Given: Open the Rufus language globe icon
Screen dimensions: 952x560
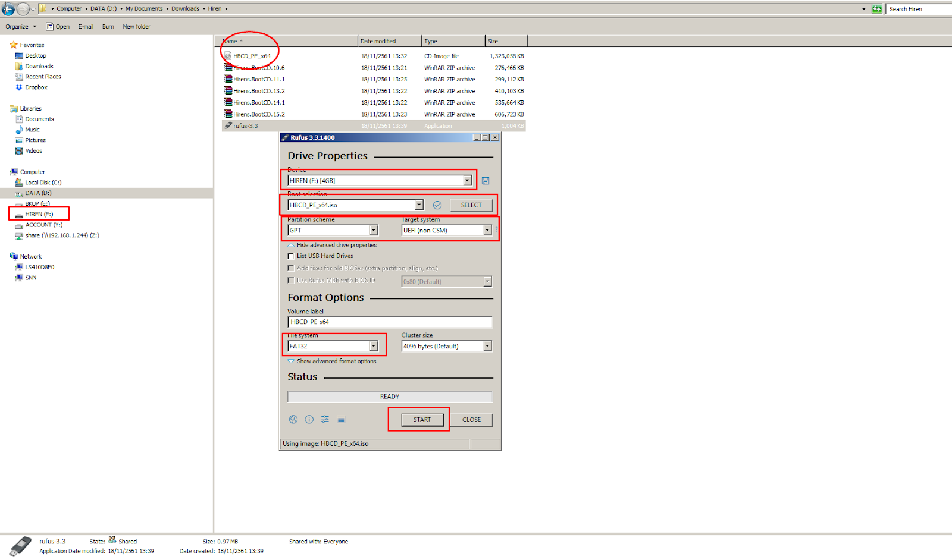Looking at the screenshot, I should (293, 420).
